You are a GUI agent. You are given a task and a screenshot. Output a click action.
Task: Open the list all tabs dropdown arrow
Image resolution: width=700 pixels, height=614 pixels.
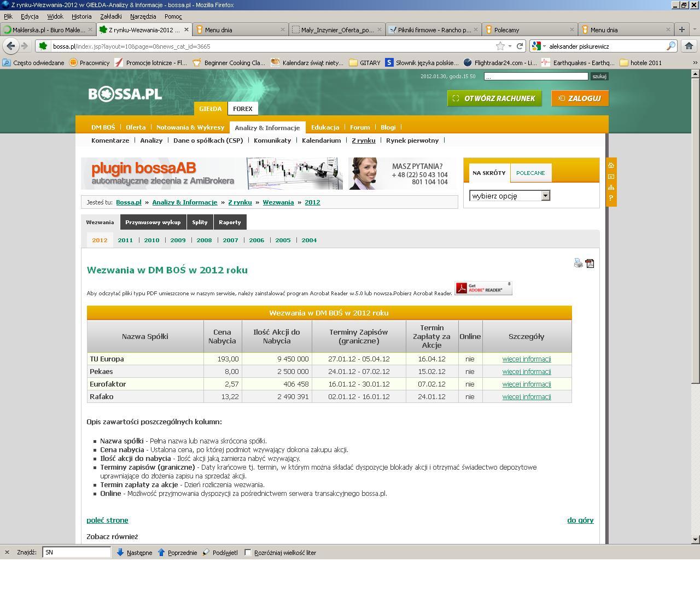pyautogui.click(x=695, y=30)
